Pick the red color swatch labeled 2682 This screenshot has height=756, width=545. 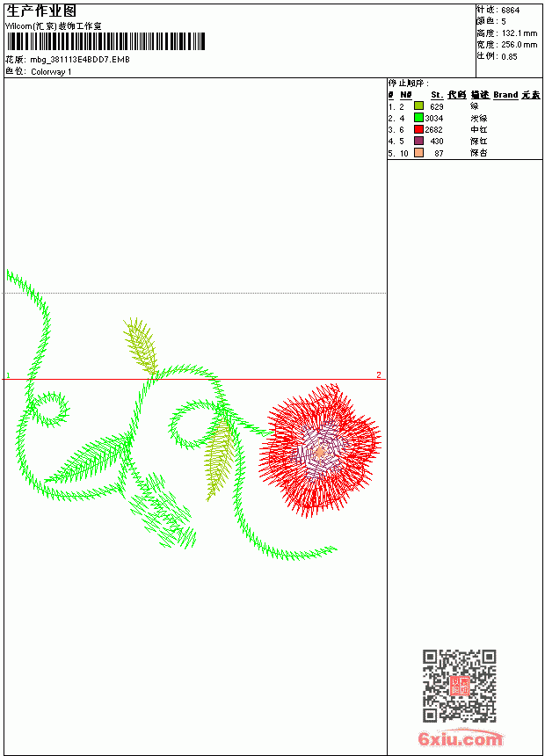coord(418,129)
